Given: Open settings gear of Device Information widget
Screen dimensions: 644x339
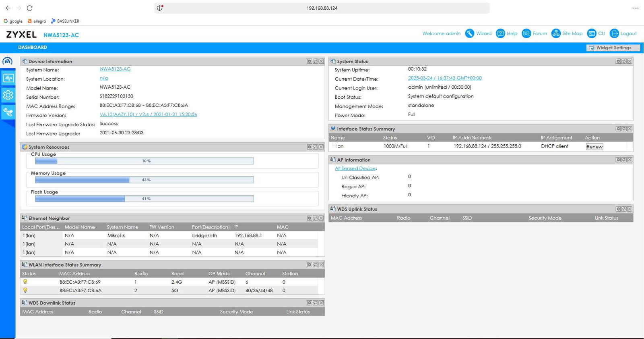Looking at the screenshot, I should tap(310, 61).
